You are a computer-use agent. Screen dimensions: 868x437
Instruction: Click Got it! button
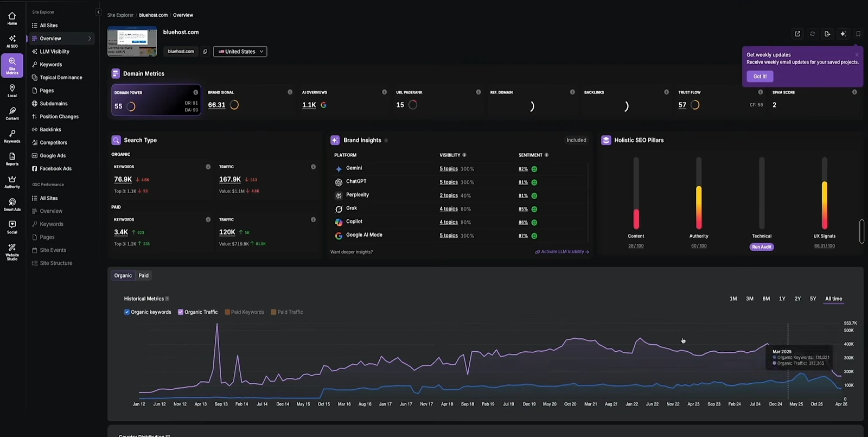[760, 77]
